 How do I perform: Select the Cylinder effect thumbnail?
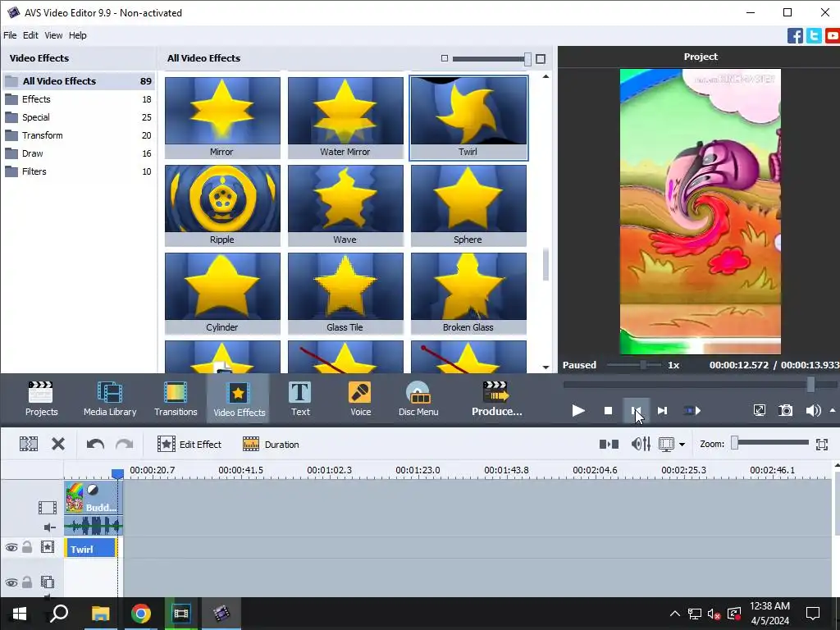[222, 293]
